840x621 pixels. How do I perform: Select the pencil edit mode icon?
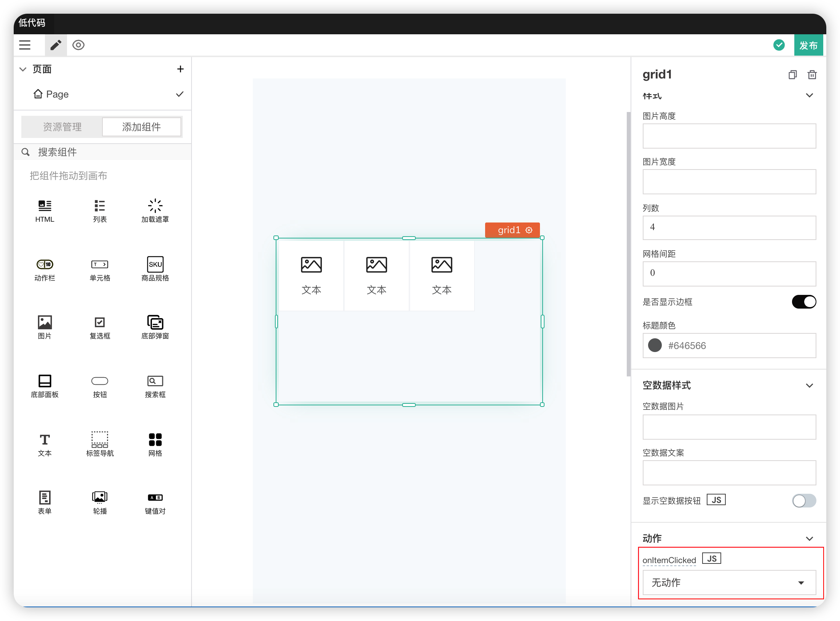56,45
